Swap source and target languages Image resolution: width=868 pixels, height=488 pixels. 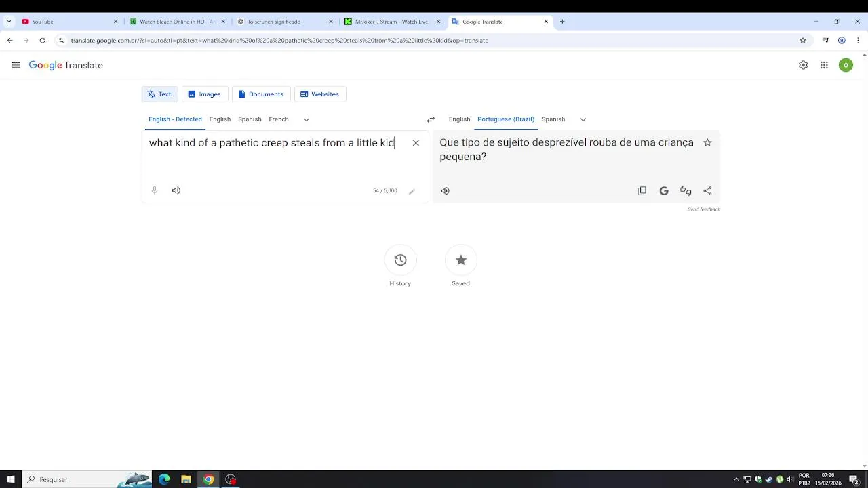[x=431, y=119]
